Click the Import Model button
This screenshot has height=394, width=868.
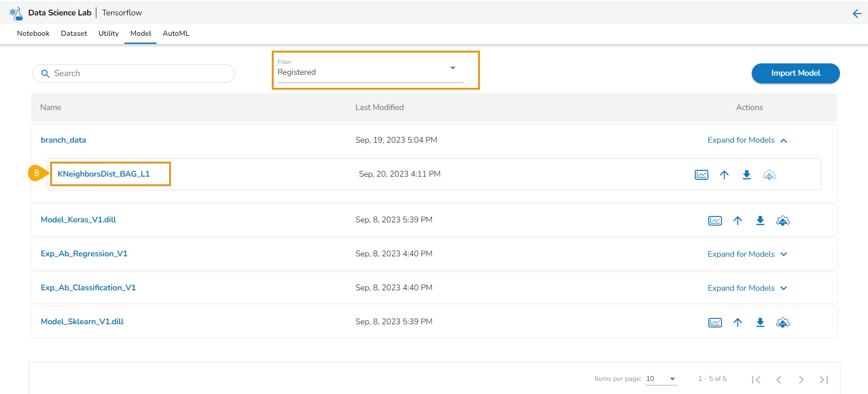click(x=795, y=73)
